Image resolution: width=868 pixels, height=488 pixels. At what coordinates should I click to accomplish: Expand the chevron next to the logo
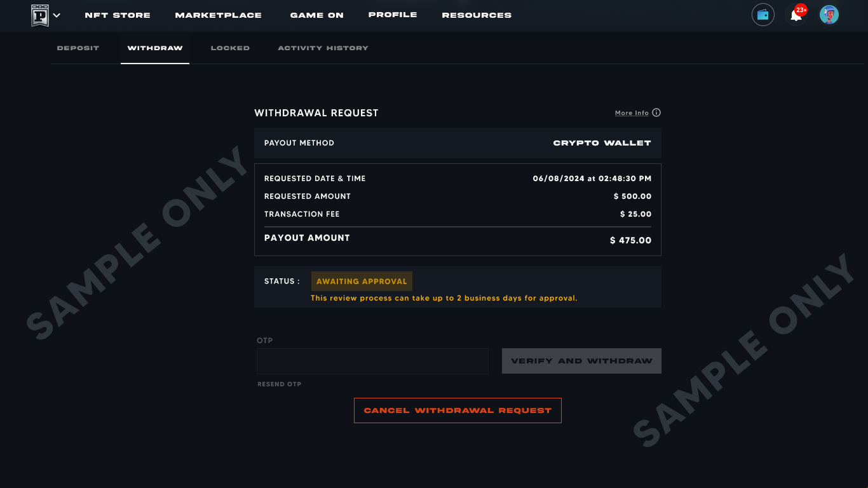(x=57, y=15)
